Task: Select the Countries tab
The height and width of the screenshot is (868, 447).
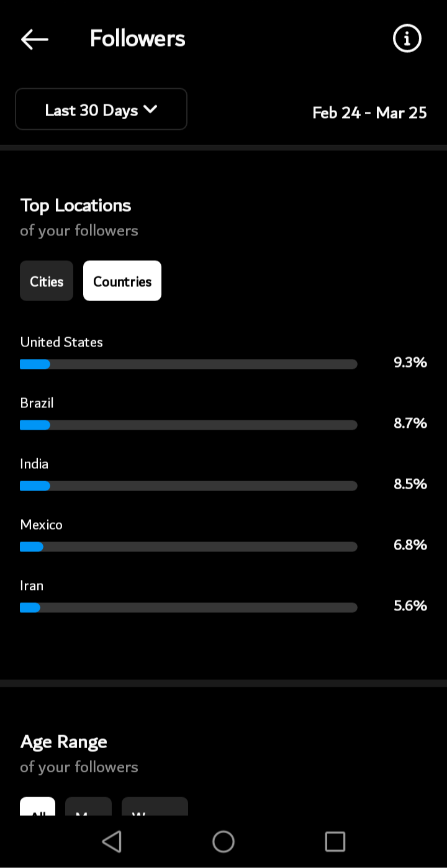Action: tap(122, 281)
